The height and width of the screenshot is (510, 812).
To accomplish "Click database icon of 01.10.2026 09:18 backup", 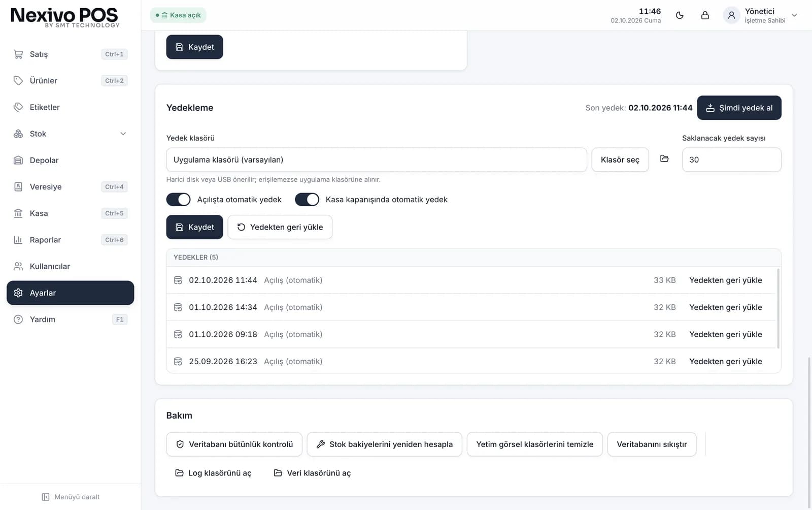I will pos(178,334).
